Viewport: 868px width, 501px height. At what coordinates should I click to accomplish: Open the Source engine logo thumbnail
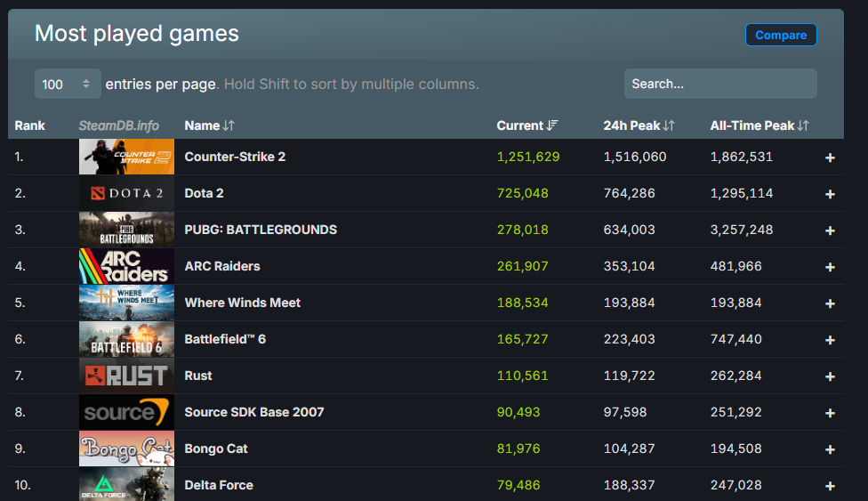pos(126,412)
